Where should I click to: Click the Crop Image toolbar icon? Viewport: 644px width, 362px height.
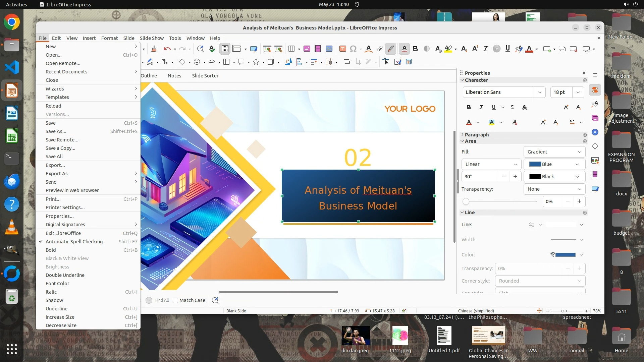coord(358,62)
